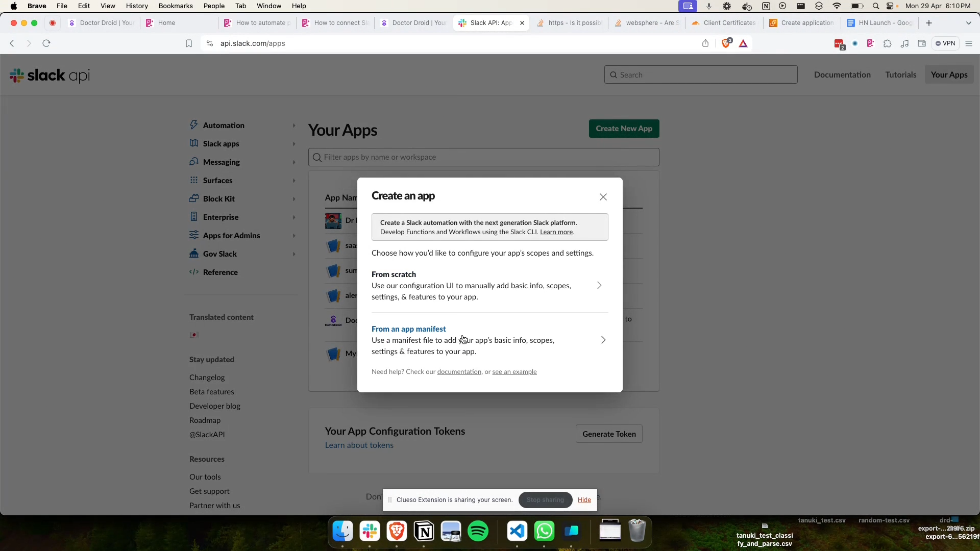Close the Create an app dialog
The height and width of the screenshot is (551, 980).
[x=603, y=197]
